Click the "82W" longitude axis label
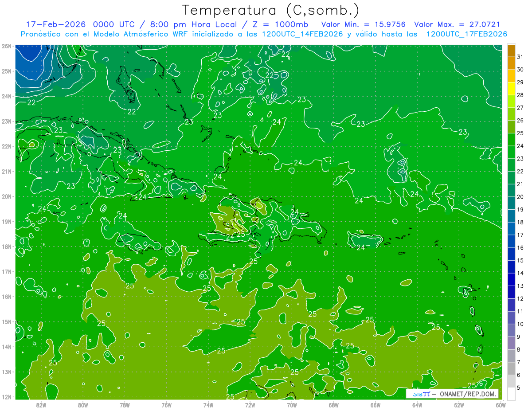The width and height of the screenshot is (532, 411). [x=41, y=405]
